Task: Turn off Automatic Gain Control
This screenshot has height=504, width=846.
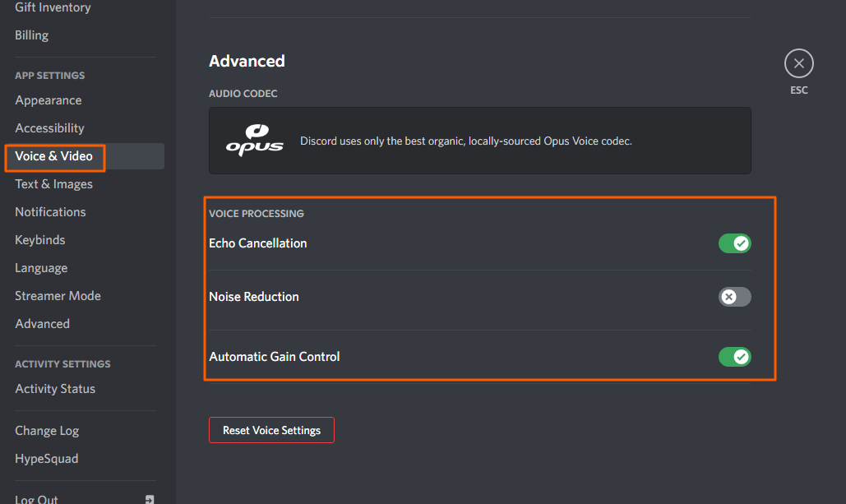Action: click(x=734, y=357)
